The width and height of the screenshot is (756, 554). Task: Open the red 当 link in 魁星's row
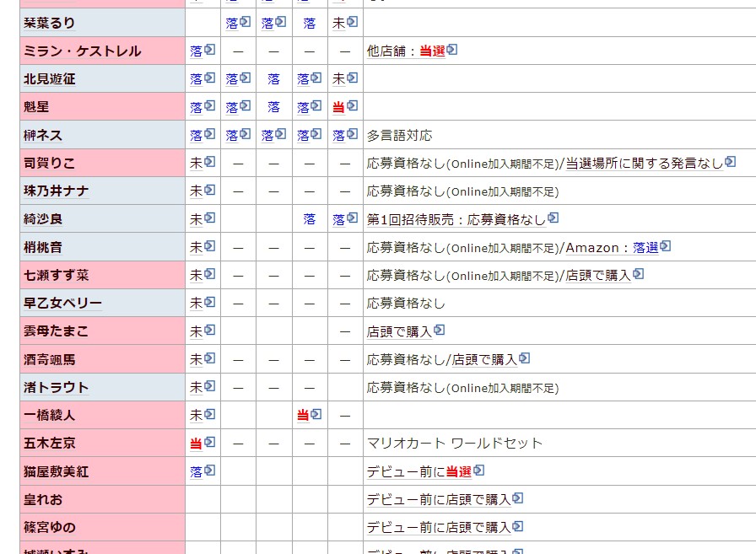[338, 107]
